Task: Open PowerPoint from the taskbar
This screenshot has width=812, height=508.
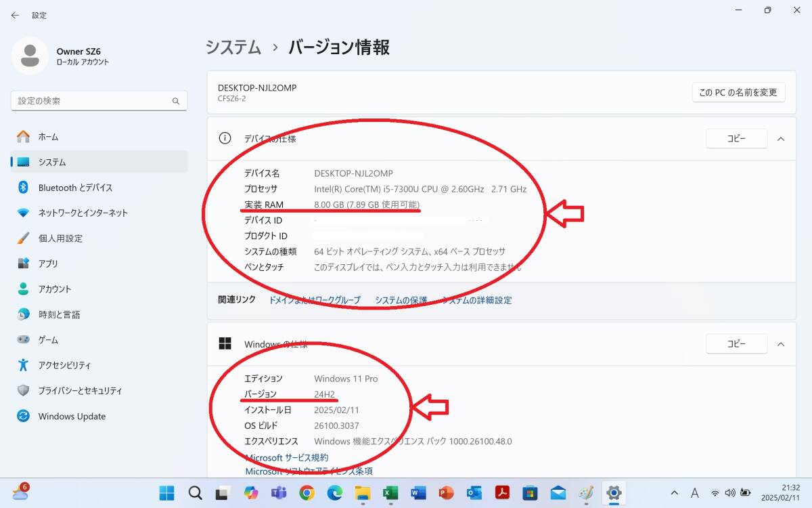Action: point(446,492)
